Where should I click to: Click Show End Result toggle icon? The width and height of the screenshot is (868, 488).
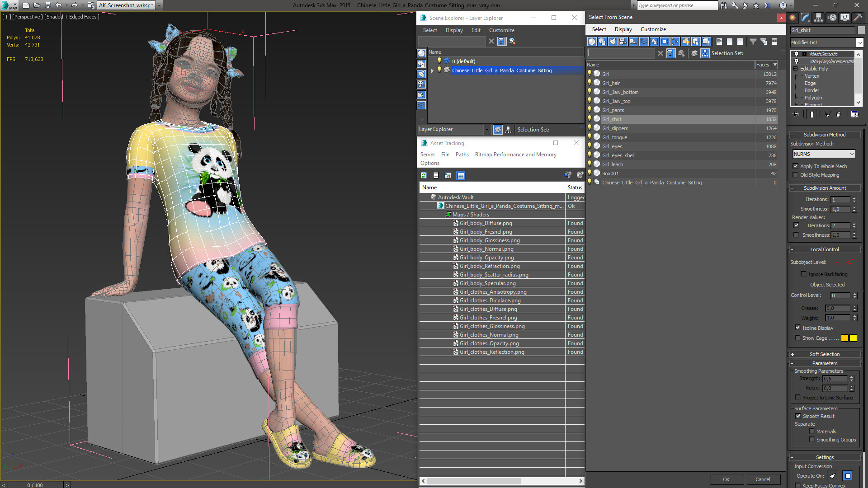[812, 114]
